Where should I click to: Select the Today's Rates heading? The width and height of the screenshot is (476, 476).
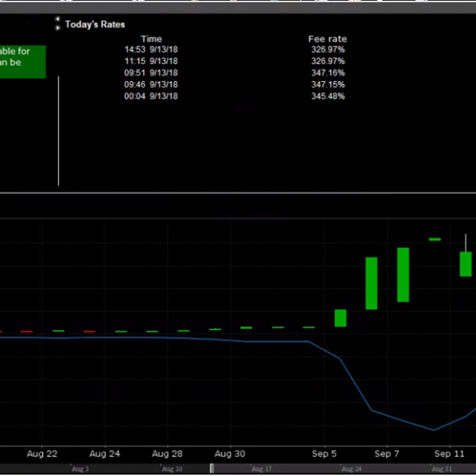pyautogui.click(x=94, y=25)
